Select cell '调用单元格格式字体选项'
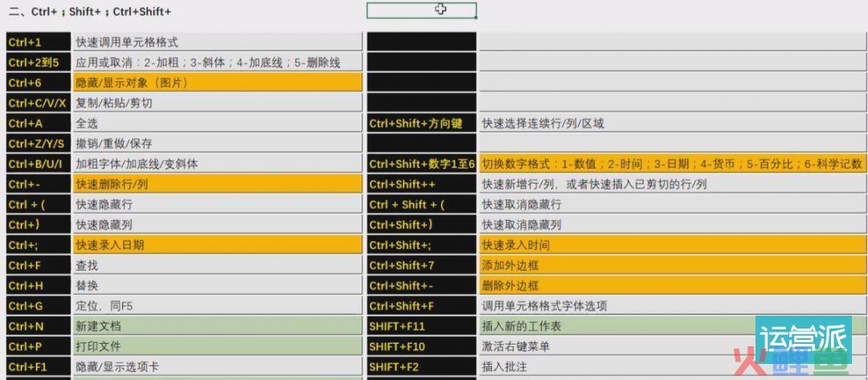 (673, 305)
